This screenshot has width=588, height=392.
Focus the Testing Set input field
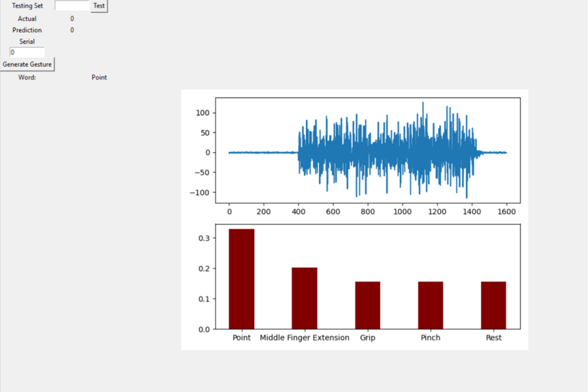72,6
